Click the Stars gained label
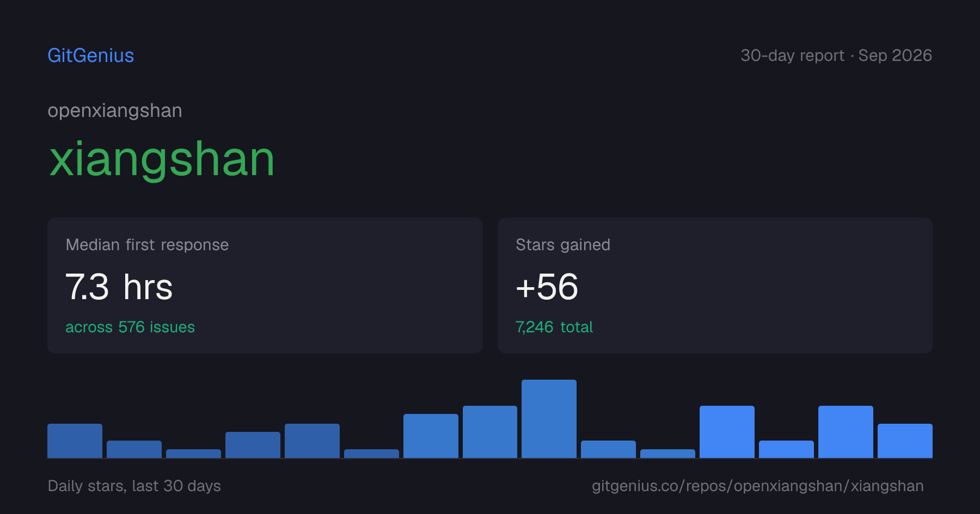Screen dimensions: 980x514 tap(563, 245)
